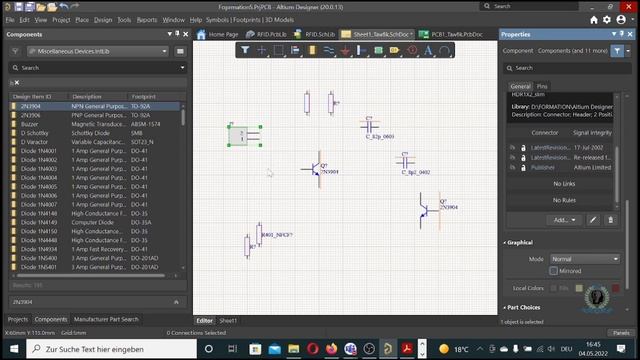
Task: Click the Components panel filter icon
Action: click(15, 51)
